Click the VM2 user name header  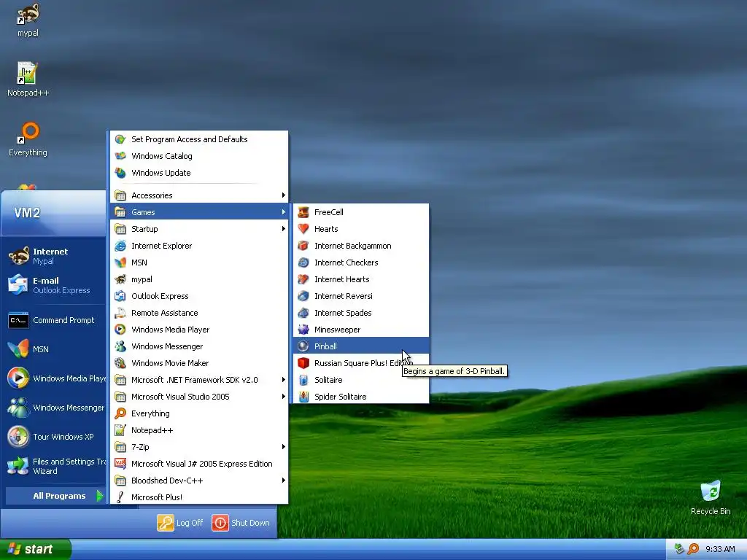[x=27, y=212]
